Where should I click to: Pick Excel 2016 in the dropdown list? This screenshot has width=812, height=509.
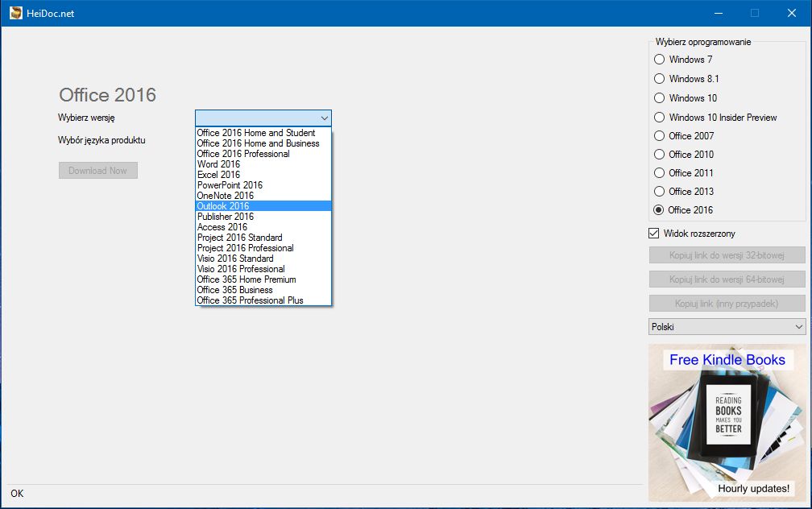pos(263,175)
